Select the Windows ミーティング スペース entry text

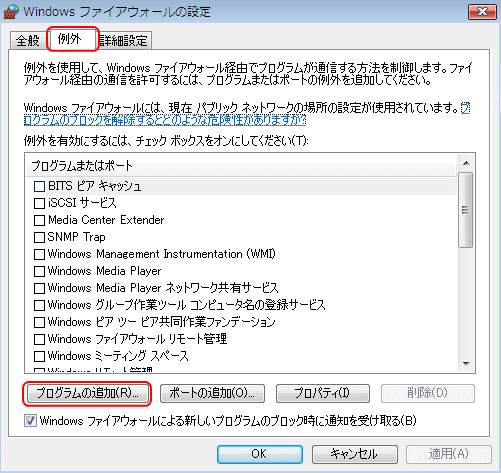tap(118, 356)
